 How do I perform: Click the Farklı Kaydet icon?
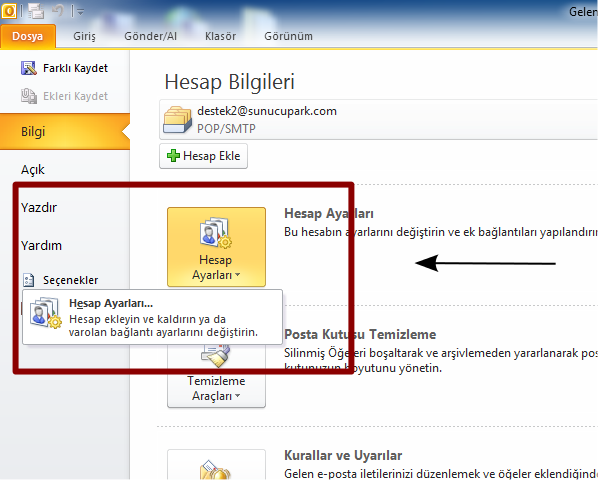pos(29,68)
